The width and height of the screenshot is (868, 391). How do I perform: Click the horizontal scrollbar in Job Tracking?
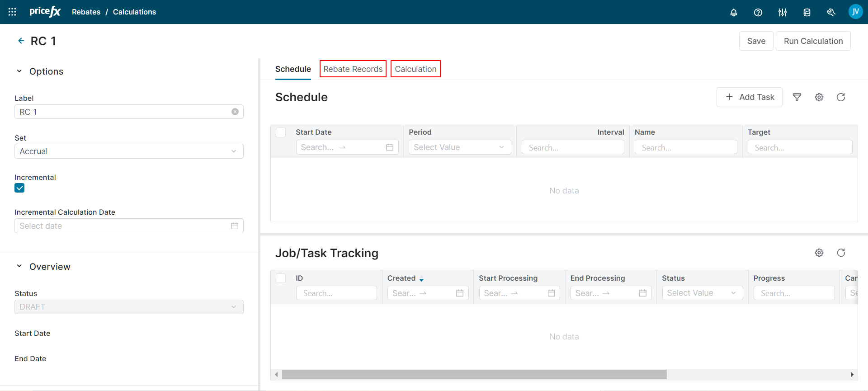click(x=474, y=374)
